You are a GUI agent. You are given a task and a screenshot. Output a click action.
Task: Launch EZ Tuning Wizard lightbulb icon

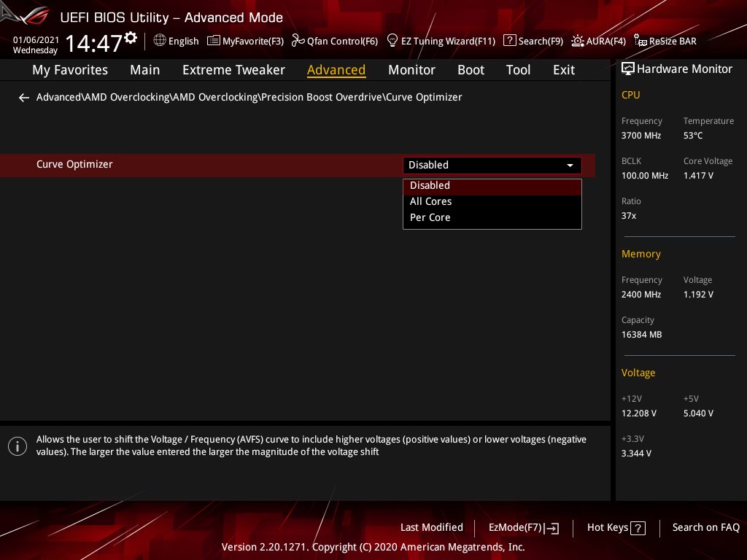[392, 41]
